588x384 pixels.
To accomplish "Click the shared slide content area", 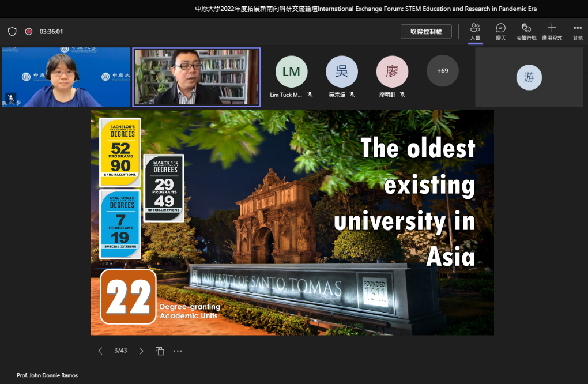I will (292, 223).
